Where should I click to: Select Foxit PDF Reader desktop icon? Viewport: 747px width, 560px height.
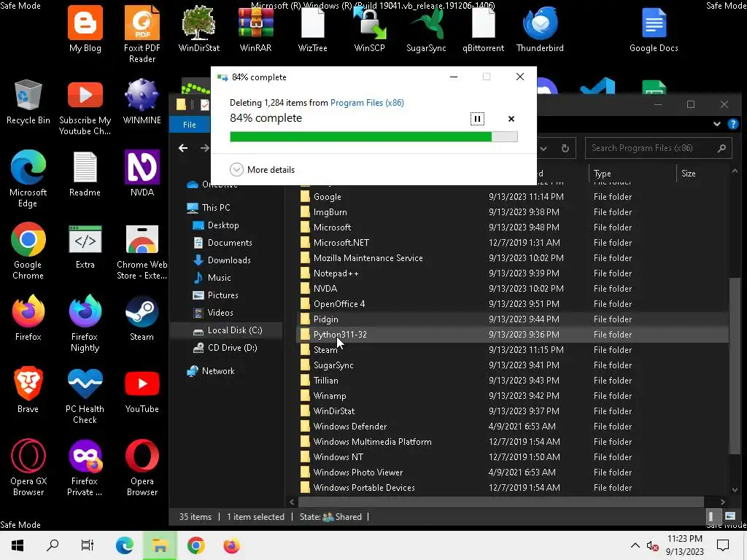pyautogui.click(x=142, y=35)
